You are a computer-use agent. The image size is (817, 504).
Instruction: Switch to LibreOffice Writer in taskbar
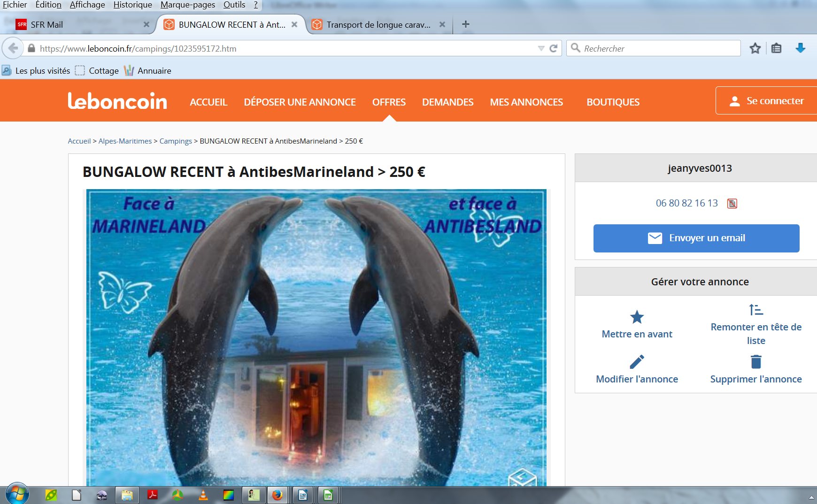click(x=303, y=495)
